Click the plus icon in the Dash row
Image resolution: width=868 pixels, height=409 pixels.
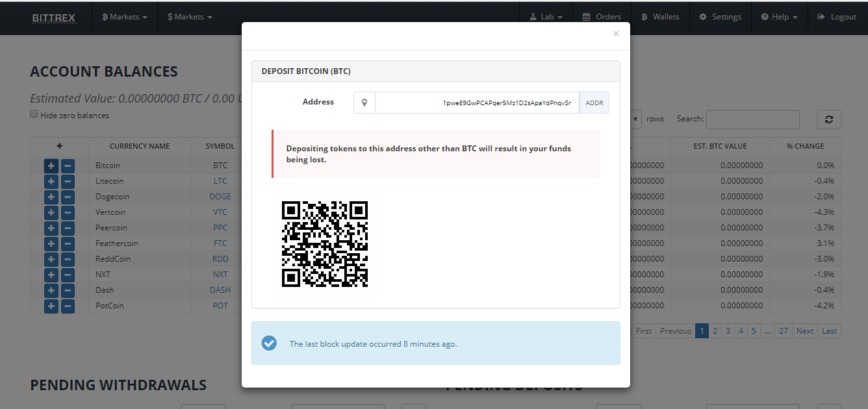click(x=51, y=290)
